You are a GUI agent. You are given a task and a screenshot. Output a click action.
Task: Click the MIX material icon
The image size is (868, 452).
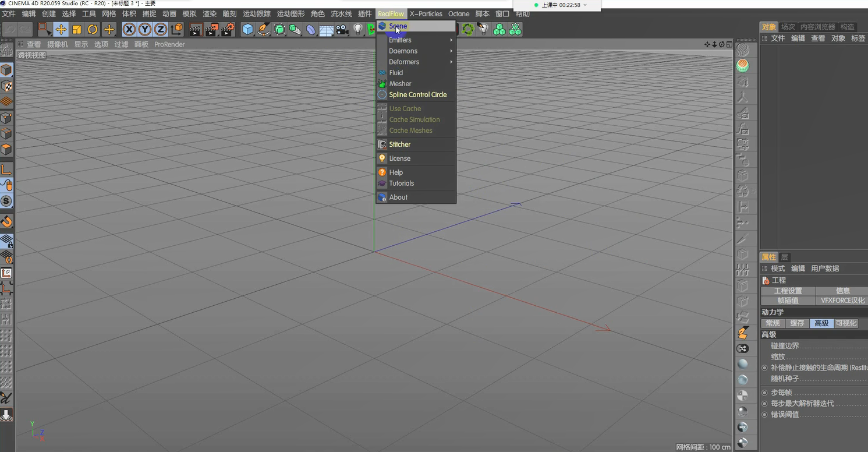pos(743,427)
